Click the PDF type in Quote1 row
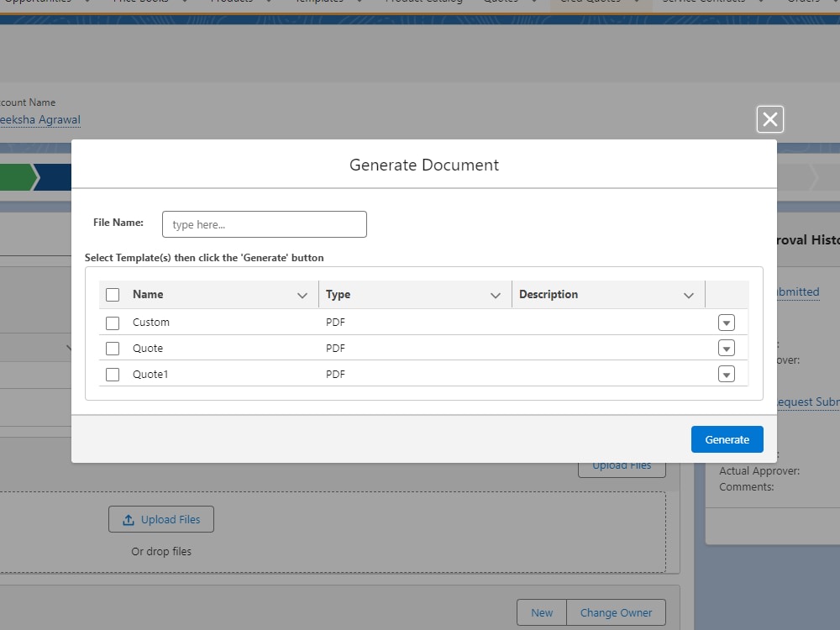840x630 pixels. pyautogui.click(x=335, y=375)
